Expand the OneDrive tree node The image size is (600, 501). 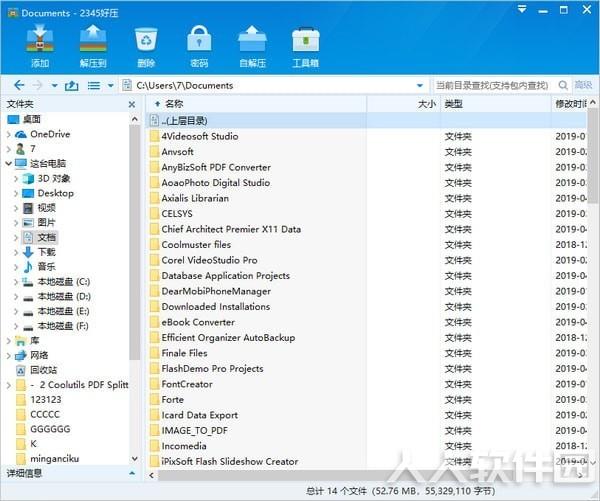(9, 134)
